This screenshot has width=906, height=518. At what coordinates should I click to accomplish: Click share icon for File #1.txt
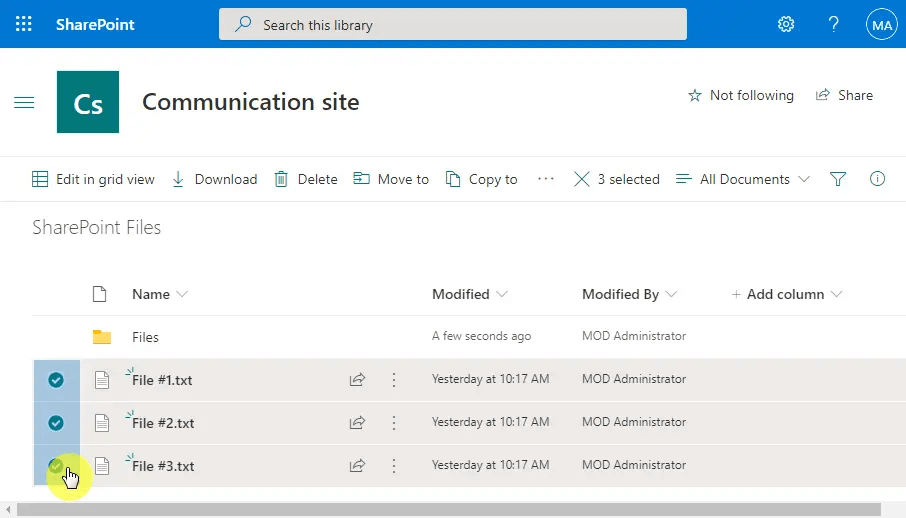pyautogui.click(x=357, y=380)
